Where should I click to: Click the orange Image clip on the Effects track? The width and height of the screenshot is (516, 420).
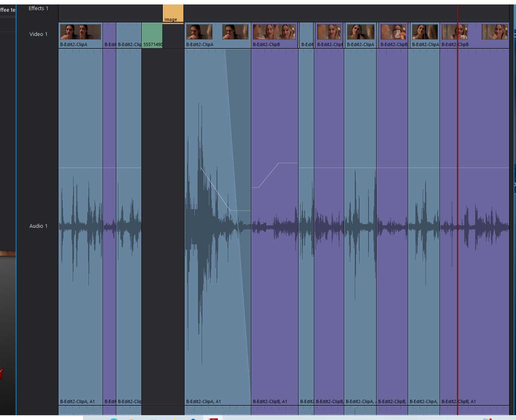pyautogui.click(x=173, y=14)
